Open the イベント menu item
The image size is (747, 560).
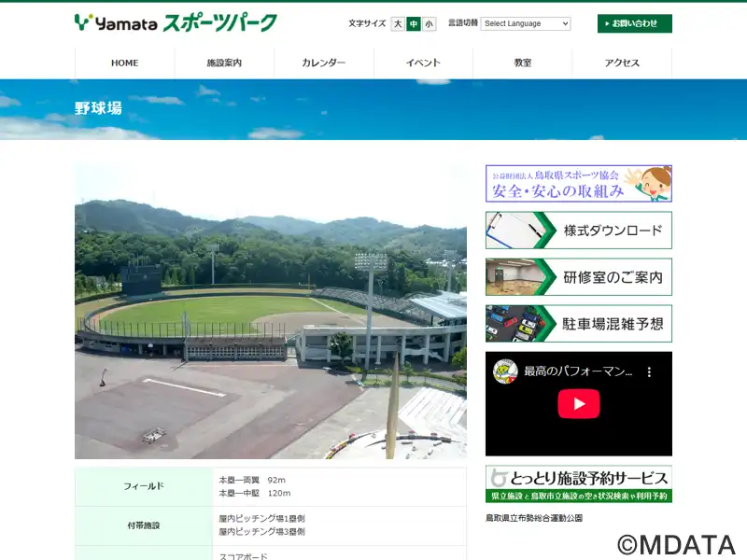tap(423, 63)
